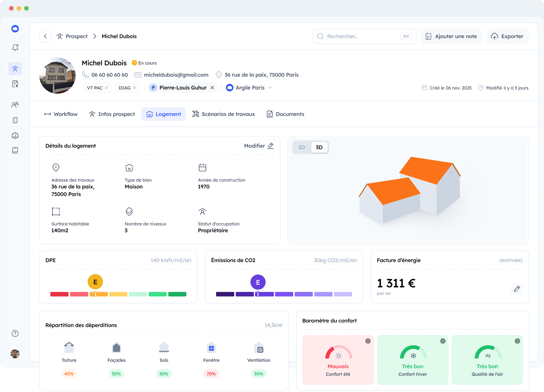Screen dimensions: 544x392
Task: Switch view to 2D
Action: (301, 147)
